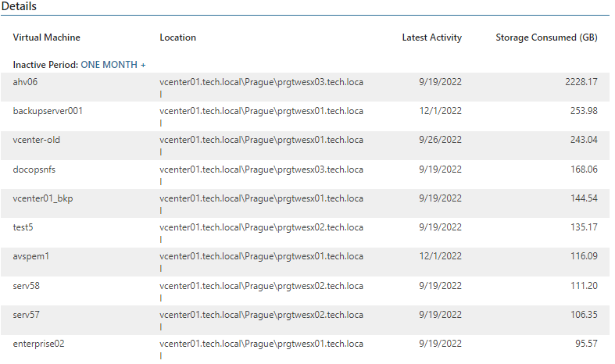This screenshot has width=615, height=364.
Task: Click the 9/26/2022 latest activity date
Action: point(440,140)
